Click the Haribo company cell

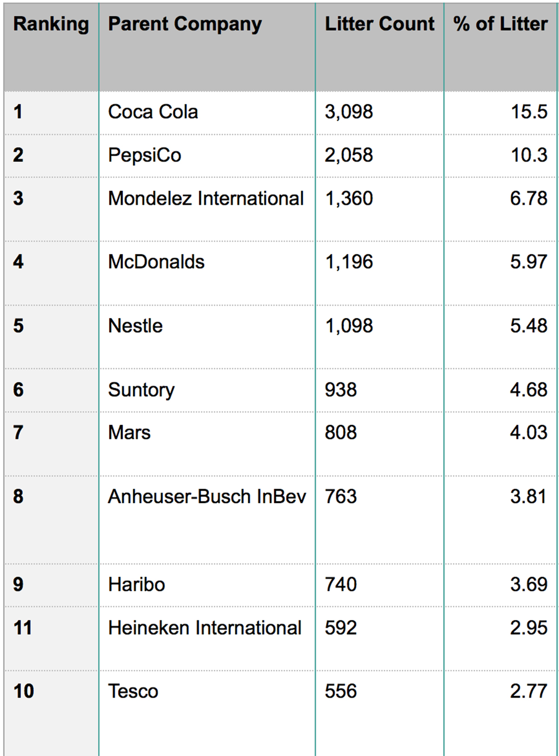click(x=136, y=585)
